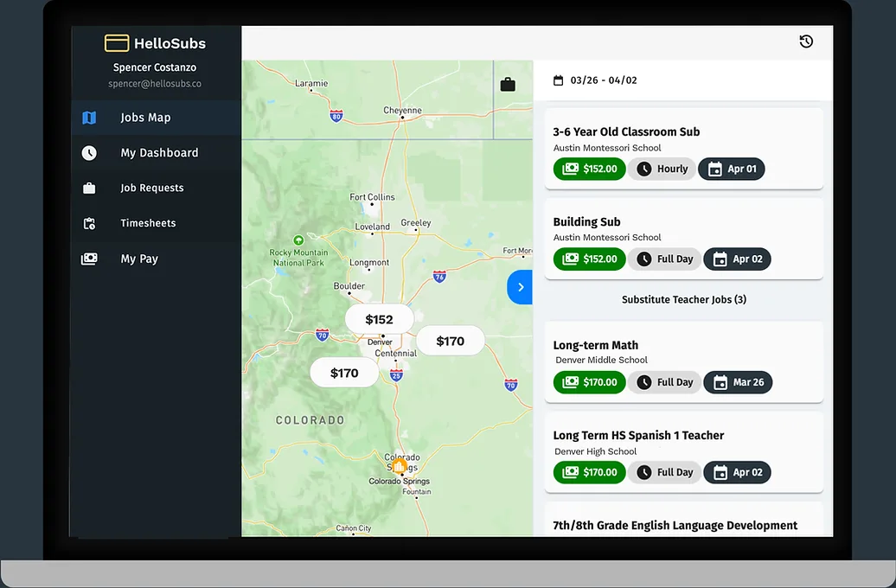Click the spencer@hellosubs.co email text
Viewport: 896px width, 588px height.
tap(155, 83)
